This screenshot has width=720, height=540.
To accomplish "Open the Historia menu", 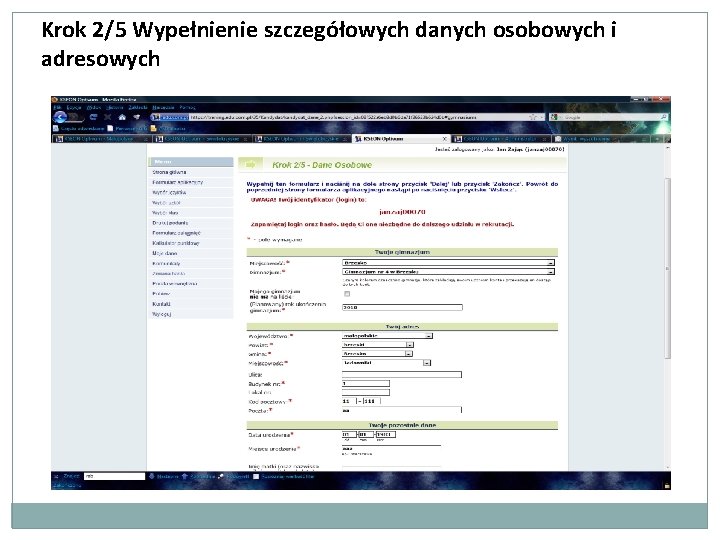I will (x=115, y=107).
